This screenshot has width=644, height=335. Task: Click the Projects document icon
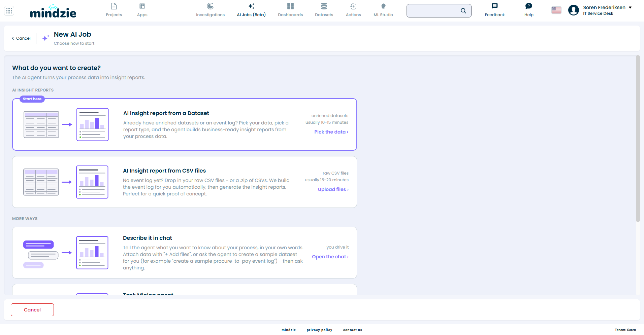coord(114,6)
